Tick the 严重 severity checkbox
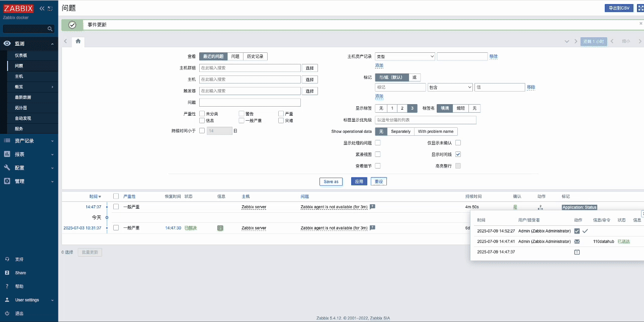644x322 pixels. tap(281, 114)
